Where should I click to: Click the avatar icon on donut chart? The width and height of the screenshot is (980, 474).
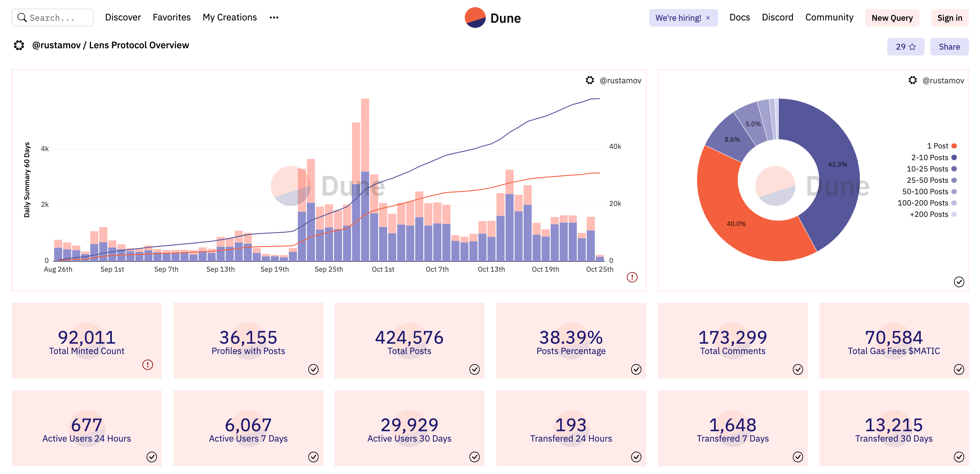point(913,80)
